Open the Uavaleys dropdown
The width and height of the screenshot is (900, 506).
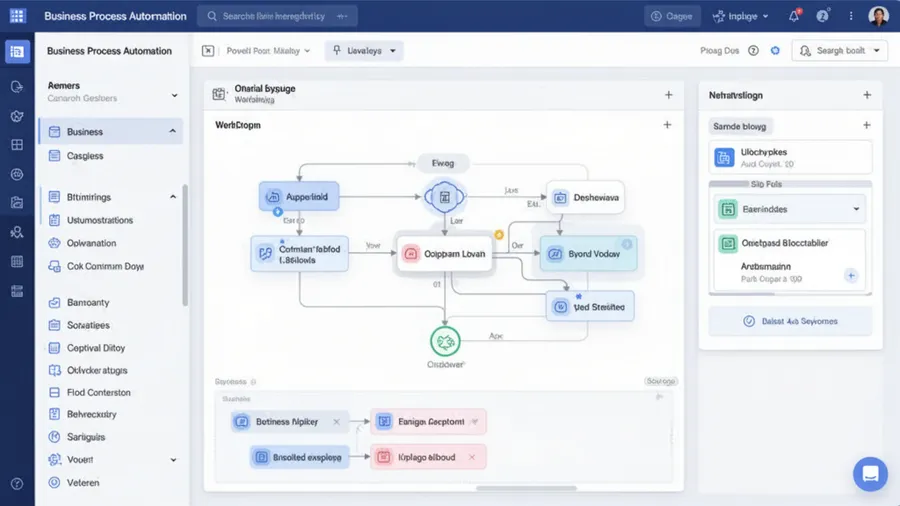coord(363,51)
